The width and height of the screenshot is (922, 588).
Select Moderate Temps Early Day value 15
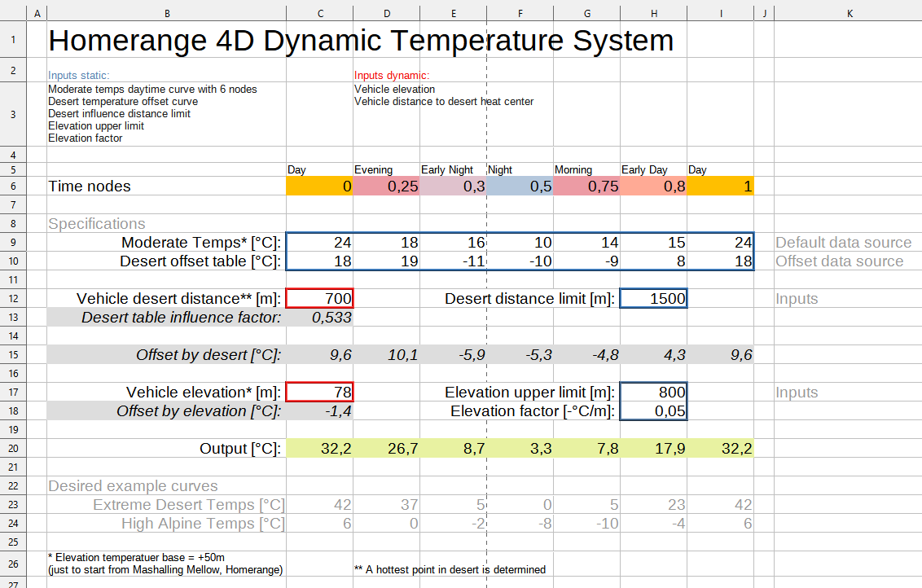653,242
